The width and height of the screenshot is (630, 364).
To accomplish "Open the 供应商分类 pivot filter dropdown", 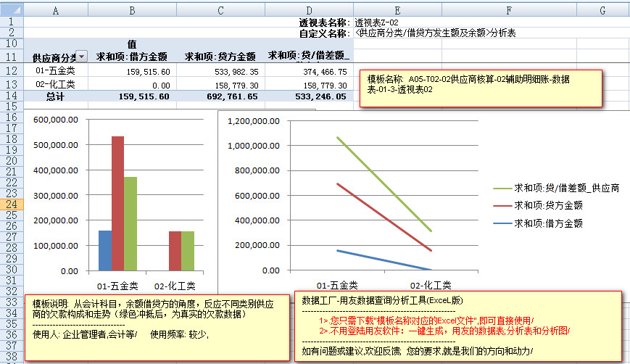I will [81, 57].
